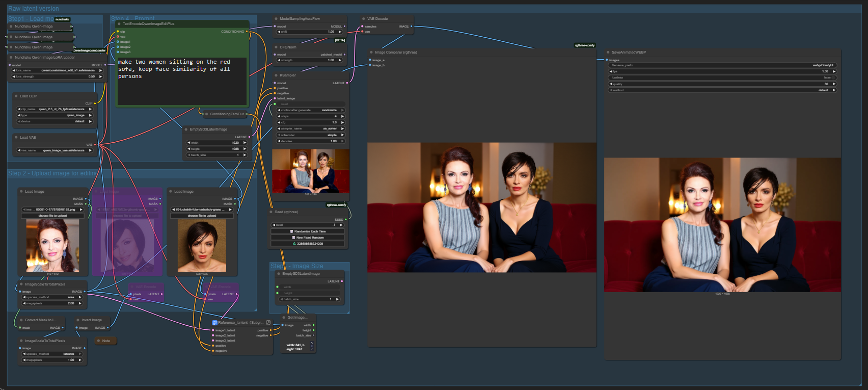Click the denoise slider field in KSampler
The image size is (868, 390).
tap(311, 141)
